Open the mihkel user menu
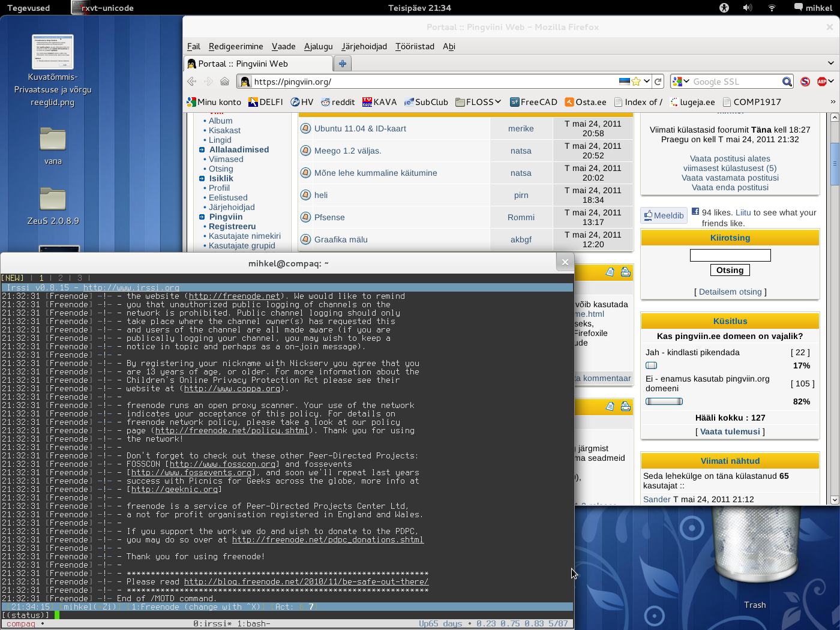The width and height of the screenshot is (840, 630). [x=813, y=8]
